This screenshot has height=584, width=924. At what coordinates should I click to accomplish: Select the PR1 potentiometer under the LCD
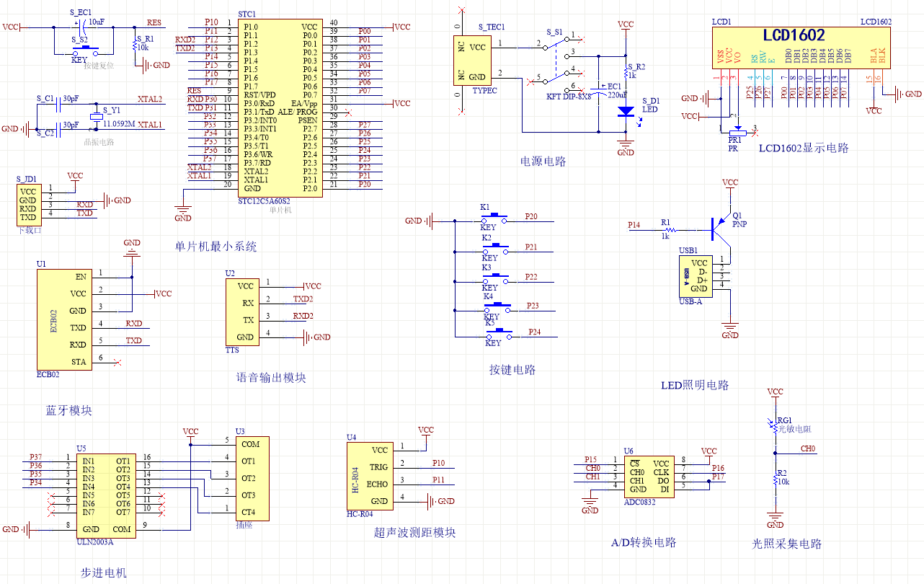click(734, 130)
